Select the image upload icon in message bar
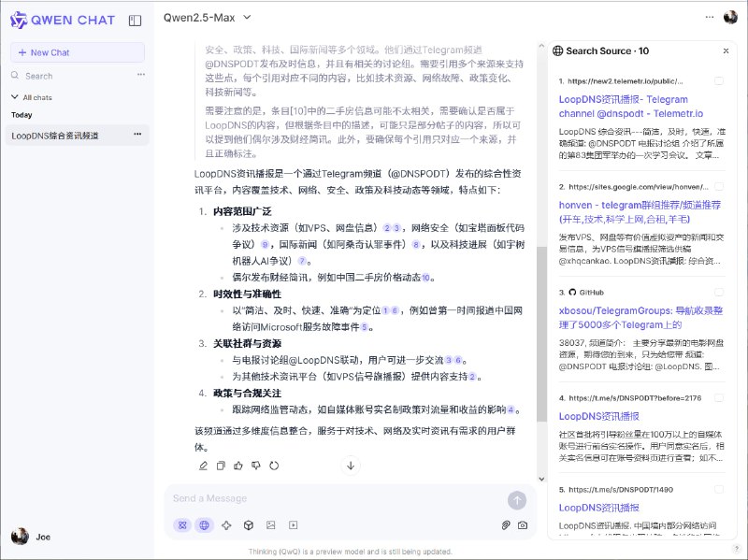The image size is (748, 560). pos(270,525)
